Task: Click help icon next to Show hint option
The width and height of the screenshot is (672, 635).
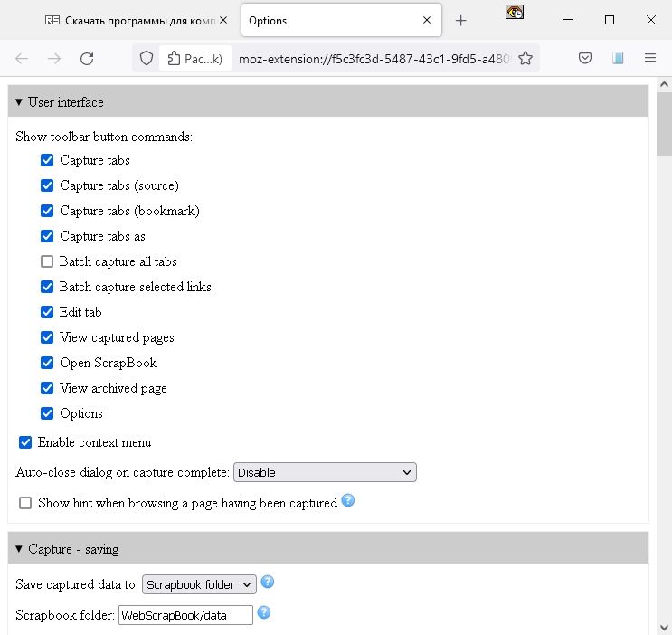Action: click(x=348, y=500)
